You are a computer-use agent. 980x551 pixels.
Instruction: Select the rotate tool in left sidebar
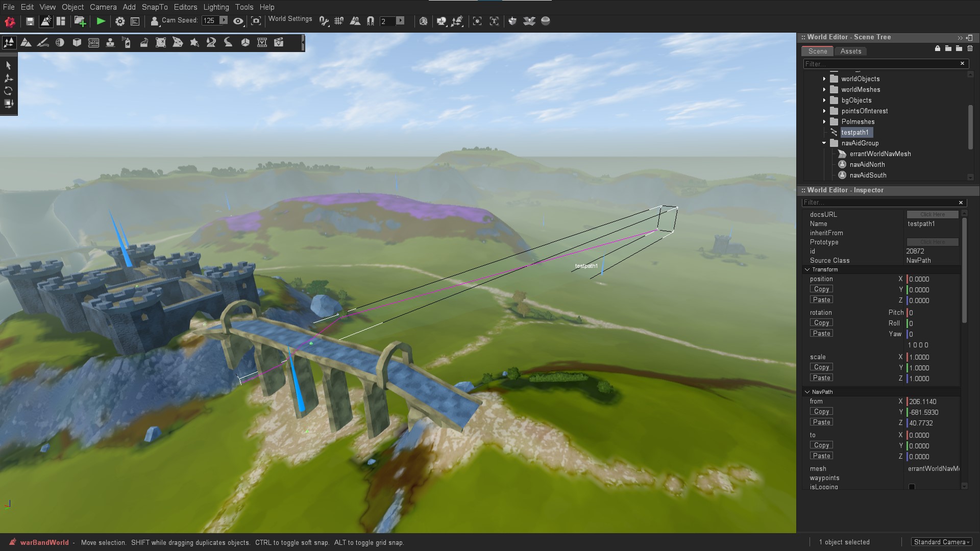pyautogui.click(x=8, y=91)
